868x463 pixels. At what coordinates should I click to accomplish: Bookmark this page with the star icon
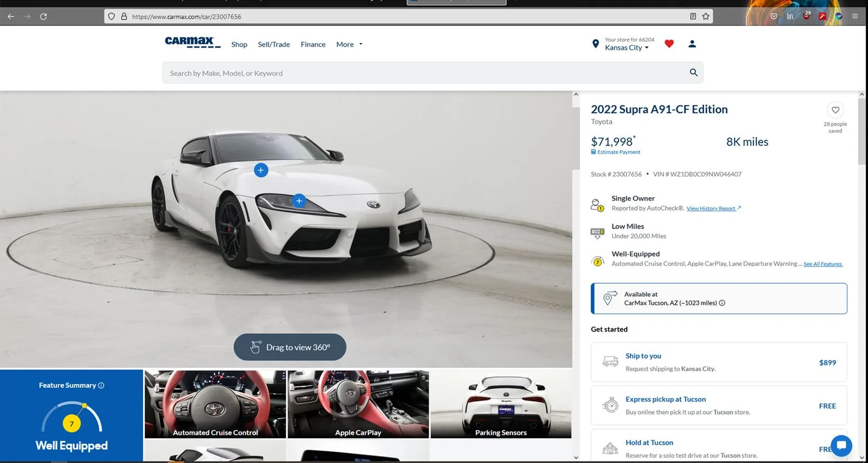[x=706, y=16]
